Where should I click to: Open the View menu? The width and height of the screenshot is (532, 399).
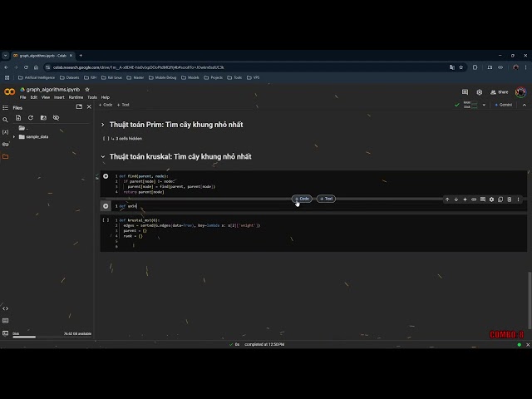(46, 97)
